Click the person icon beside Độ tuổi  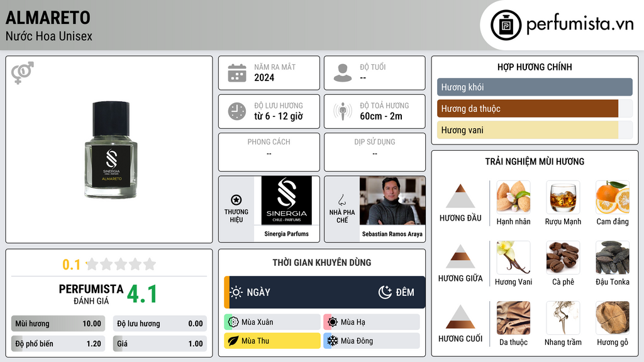pos(343,73)
